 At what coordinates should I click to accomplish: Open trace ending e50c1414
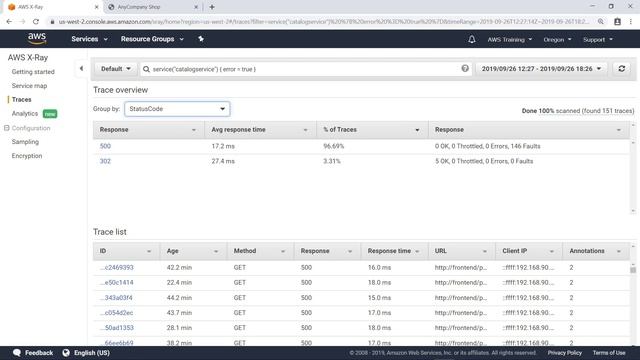(117, 282)
